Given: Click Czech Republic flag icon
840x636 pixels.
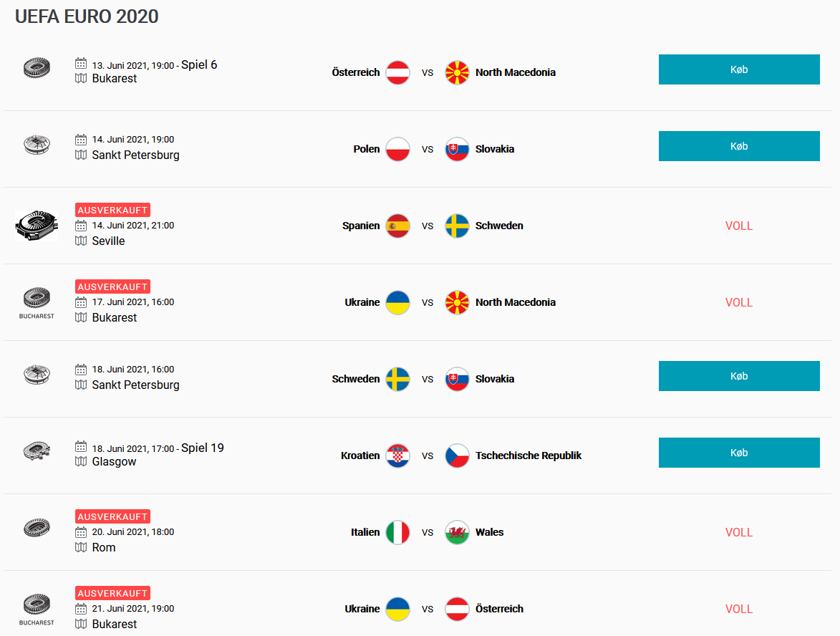Looking at the screenshot, I should point(457,456).
